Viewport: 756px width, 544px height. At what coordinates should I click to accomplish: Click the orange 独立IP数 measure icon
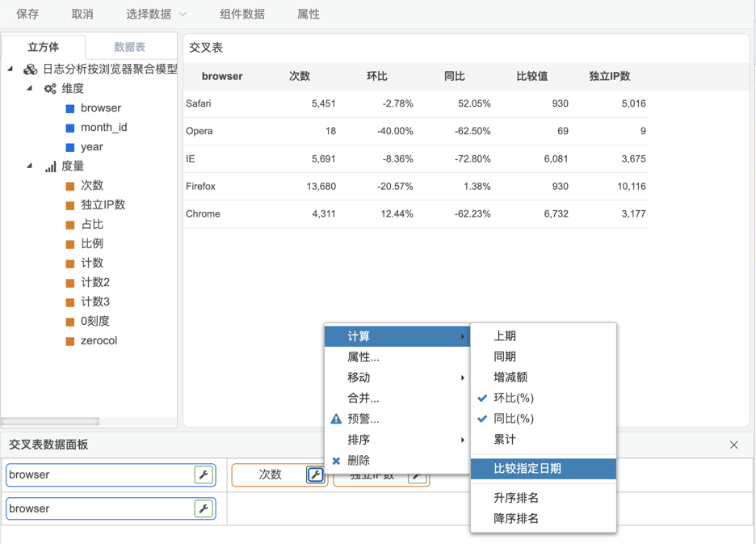(x=70, y=205)
